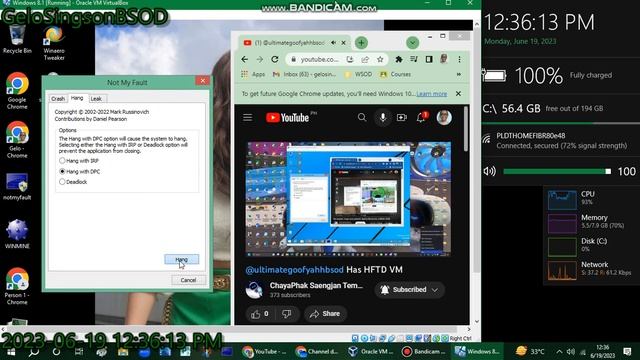This screenshot has height=360, width=640.
Task: Go back in Chrome
Action: pyautogui.click(x=244, y=60)
